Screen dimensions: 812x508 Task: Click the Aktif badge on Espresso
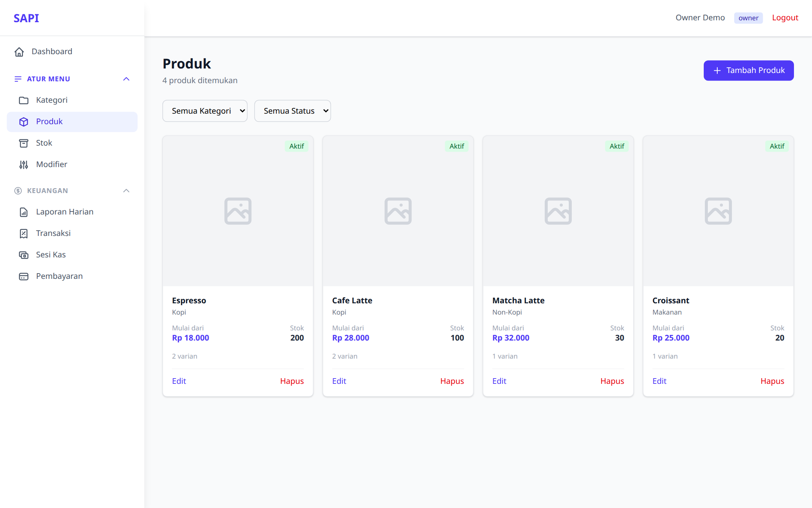(x=297, y=146)
